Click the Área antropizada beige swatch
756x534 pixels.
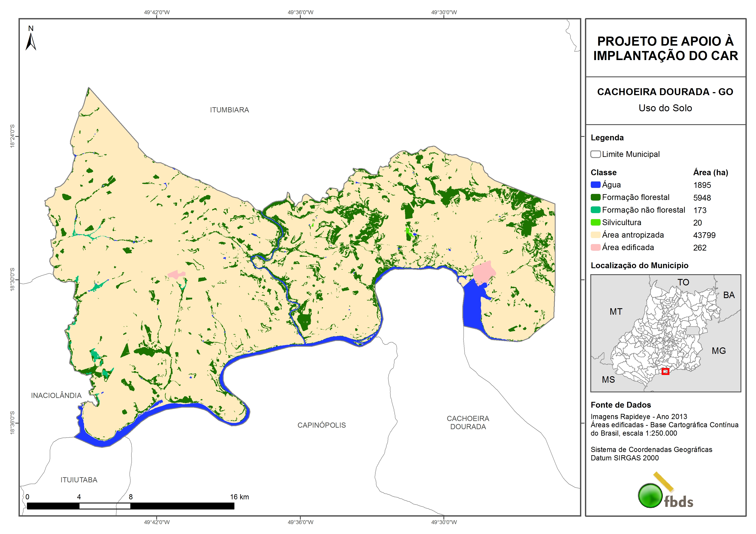(x=595, y=235)
